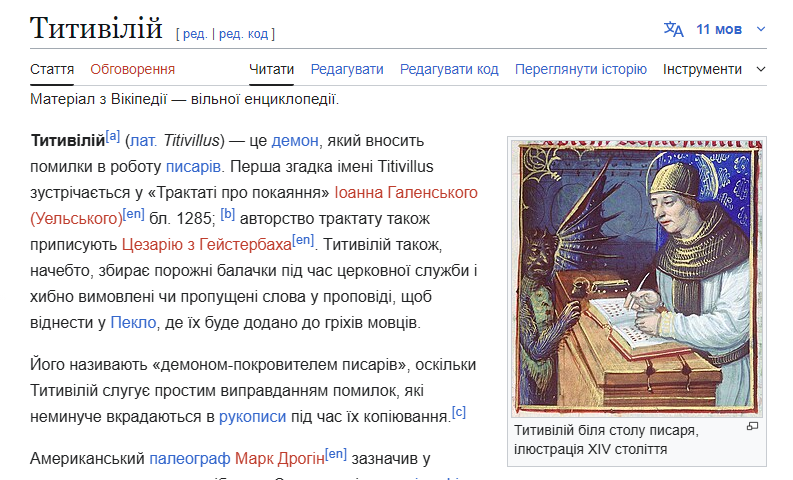The width and height of the screenshot is (793, 480).
Task: Switch to the Стаття tab
Action: [52, 69]
